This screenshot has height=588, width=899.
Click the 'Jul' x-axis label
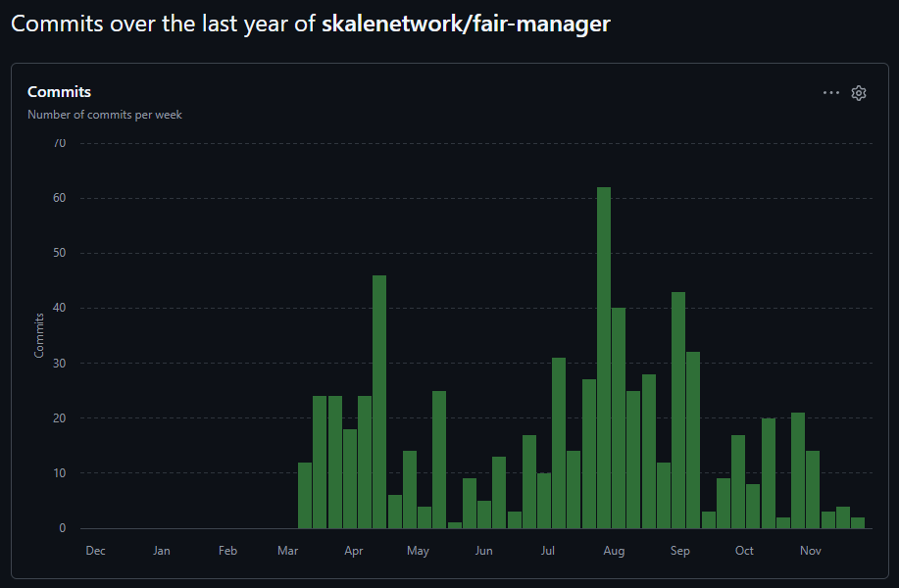(x=548, y=551)
